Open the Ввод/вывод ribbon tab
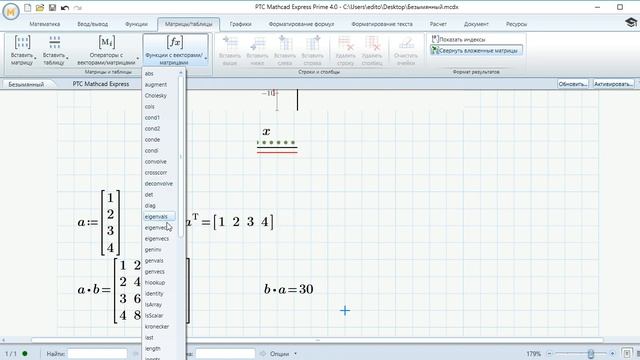640x360 pixels. pos(93,24)
